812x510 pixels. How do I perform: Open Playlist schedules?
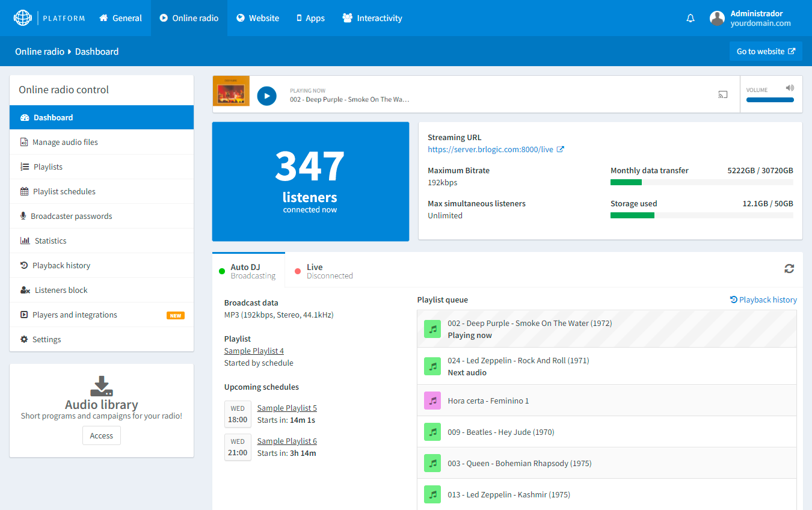[63, 191]
